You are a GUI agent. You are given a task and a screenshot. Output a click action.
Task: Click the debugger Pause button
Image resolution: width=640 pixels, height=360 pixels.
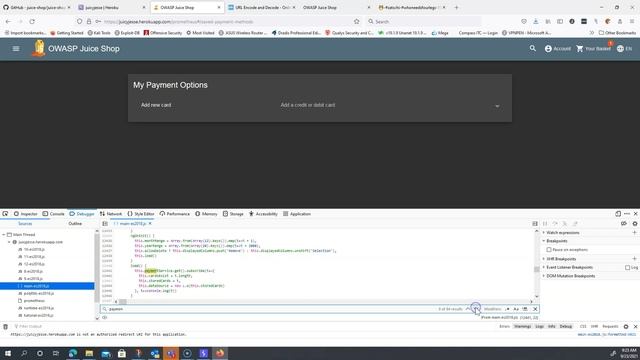tap(545, 224)
